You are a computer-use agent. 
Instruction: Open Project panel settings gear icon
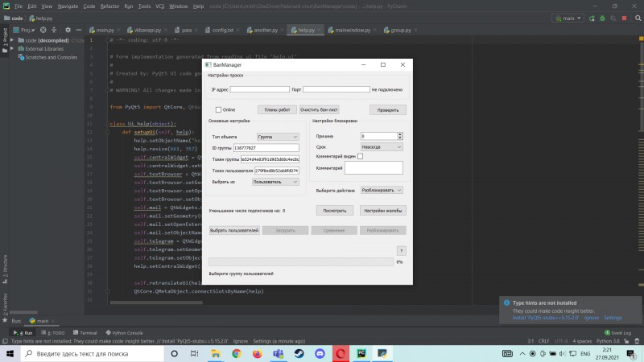tap(68, 30)
